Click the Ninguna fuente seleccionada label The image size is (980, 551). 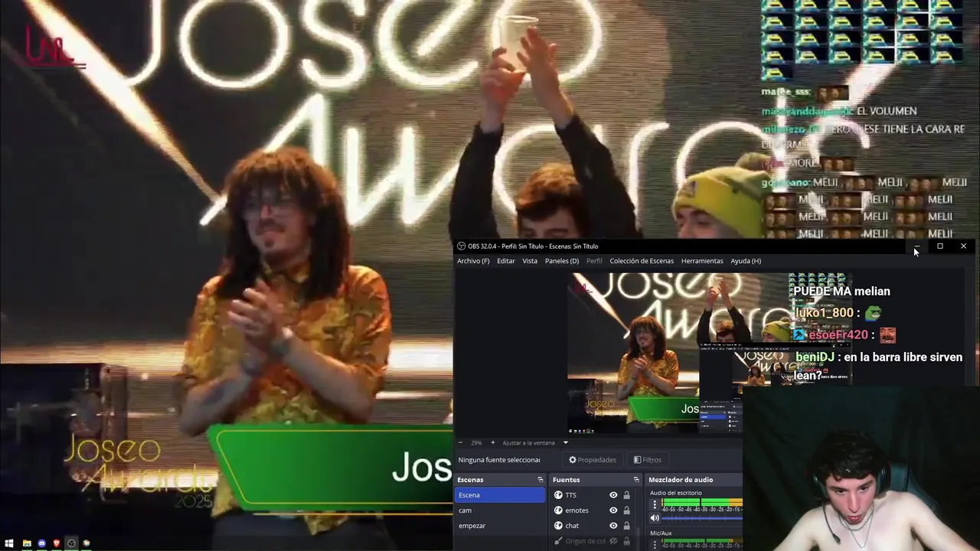499,460
